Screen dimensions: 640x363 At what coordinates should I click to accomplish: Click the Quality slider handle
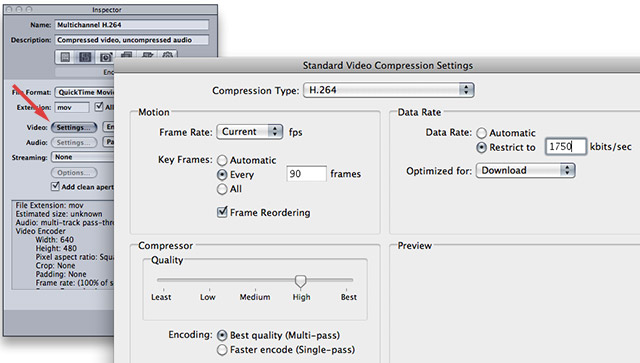point(300,281)
